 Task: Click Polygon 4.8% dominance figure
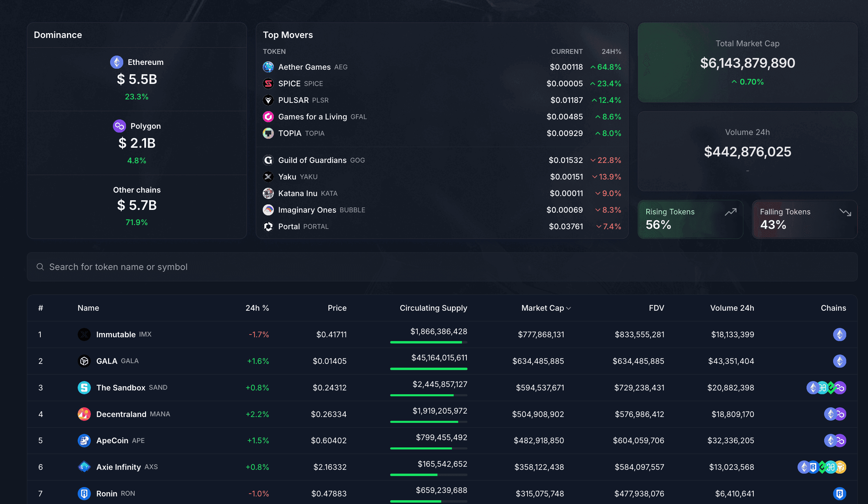point(137,161)
